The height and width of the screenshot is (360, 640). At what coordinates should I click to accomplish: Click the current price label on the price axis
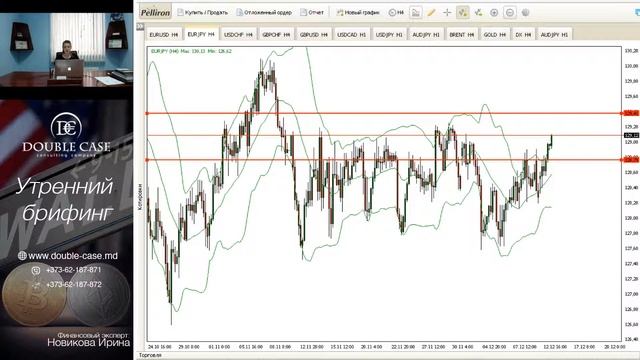[x=631, y=135]
